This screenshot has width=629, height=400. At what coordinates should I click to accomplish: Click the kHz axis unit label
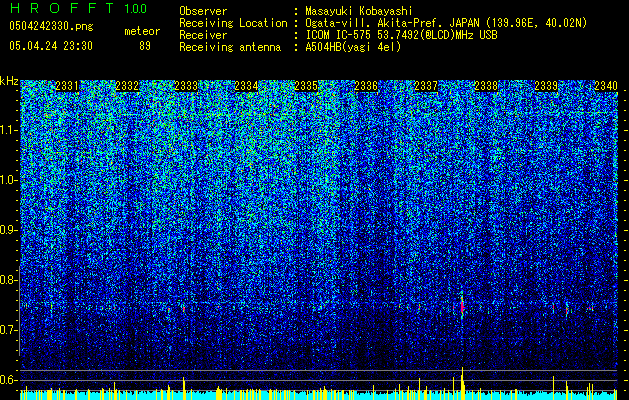pyautogui.click(x=9, y=81)
